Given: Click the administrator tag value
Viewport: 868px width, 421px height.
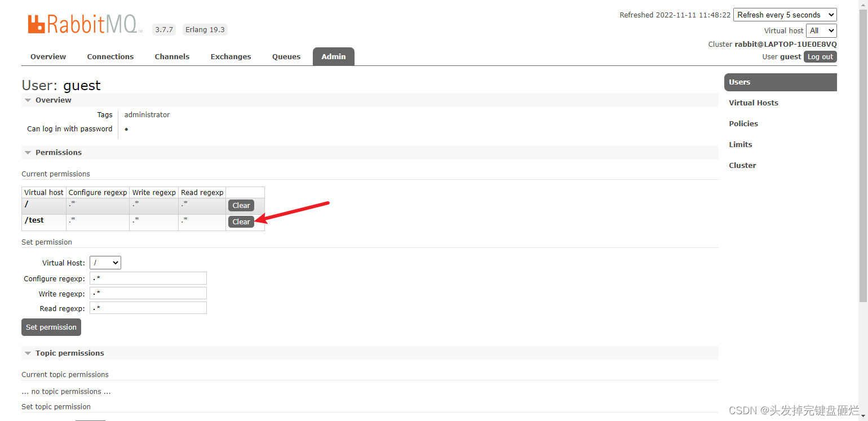Looking at the screenshot, I should [147, 114].
